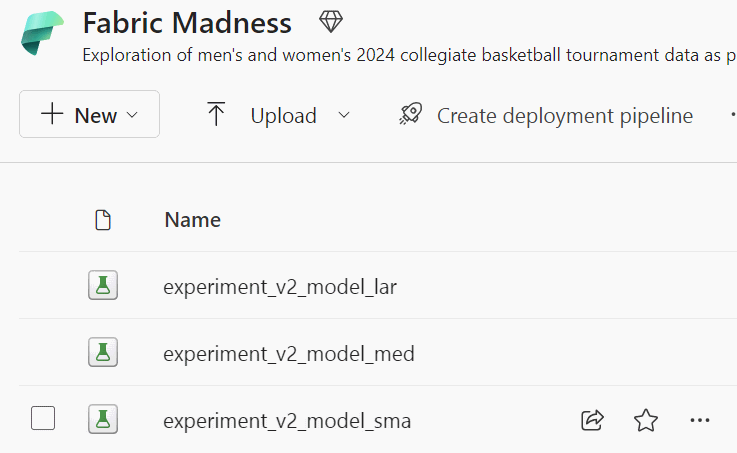The height and width of the screenshot is (453, 737).
Task: Sort the list by Name column
Action: 192,220
